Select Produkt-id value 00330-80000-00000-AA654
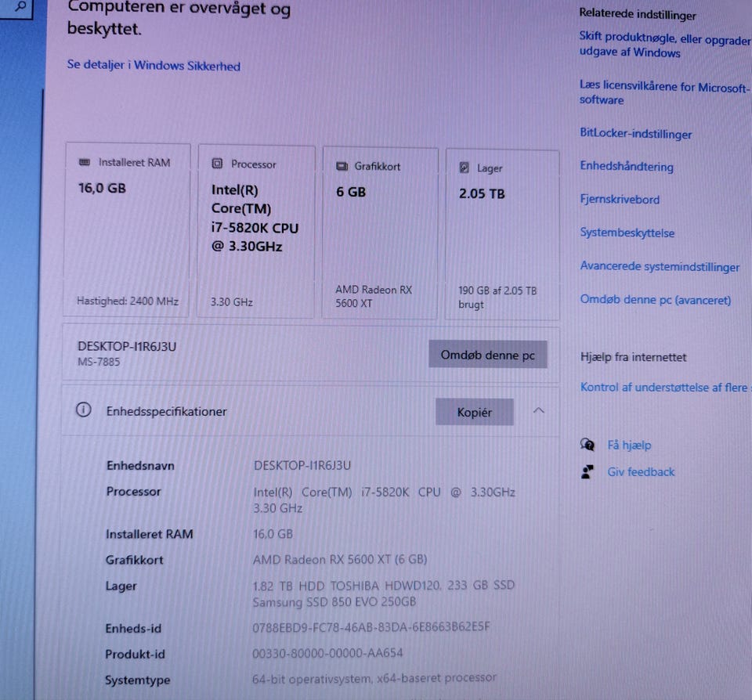 pyautogui.click(x=327, y=653)
